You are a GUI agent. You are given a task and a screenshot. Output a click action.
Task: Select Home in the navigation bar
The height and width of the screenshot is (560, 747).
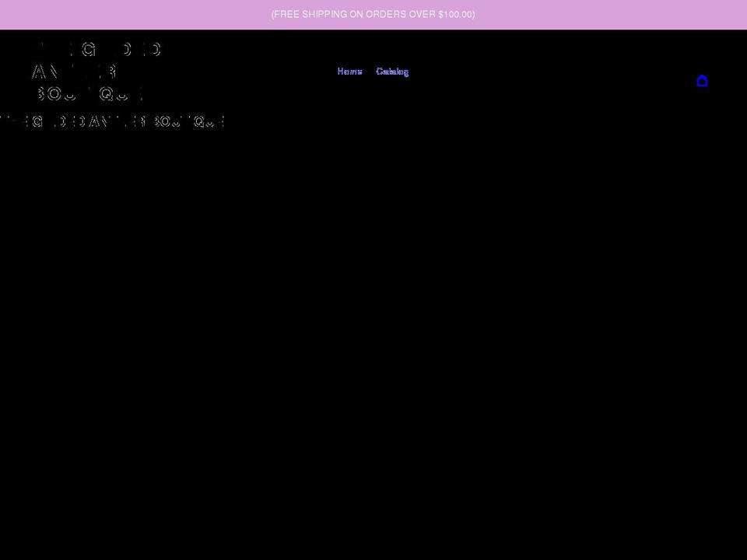point(349,72)
